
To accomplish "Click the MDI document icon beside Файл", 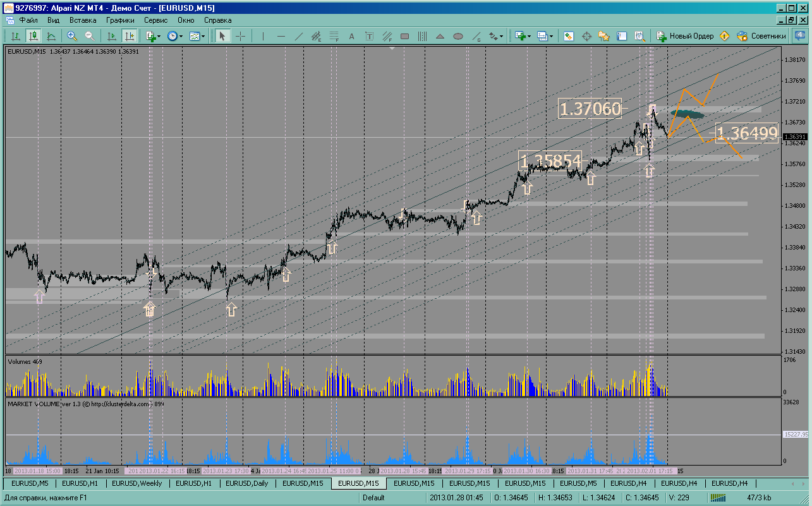I will [10, 20].
